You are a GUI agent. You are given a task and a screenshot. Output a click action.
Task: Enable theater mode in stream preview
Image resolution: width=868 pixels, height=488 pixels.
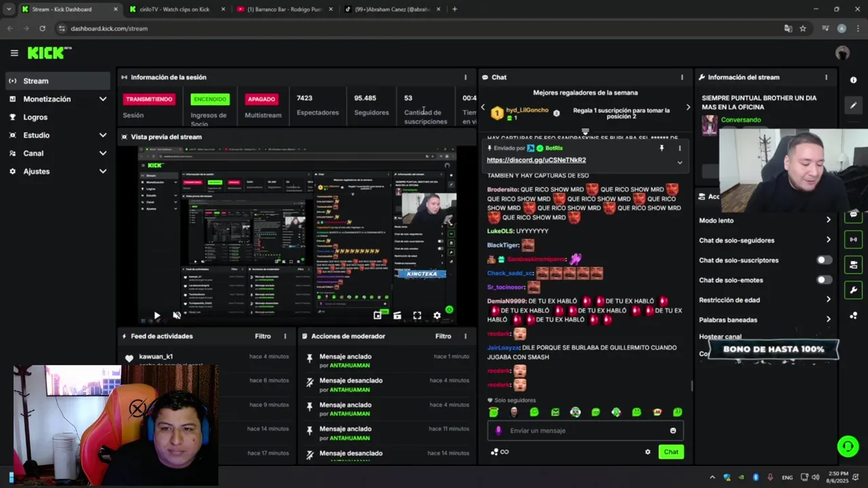397,315
